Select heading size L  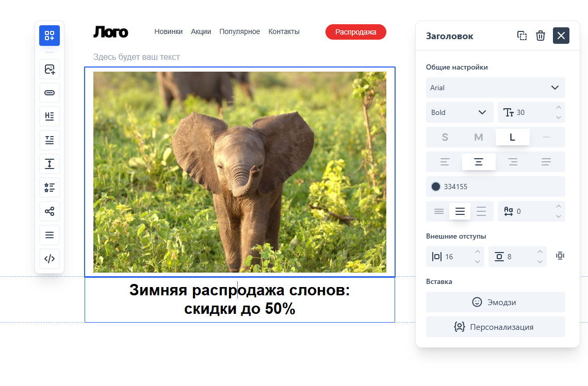point(512,137)
